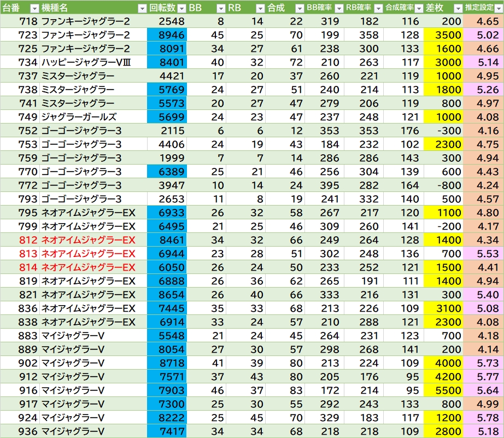
Task: Click the blue 回転数 cell showing 8946
Action: (x=167, y=35)
